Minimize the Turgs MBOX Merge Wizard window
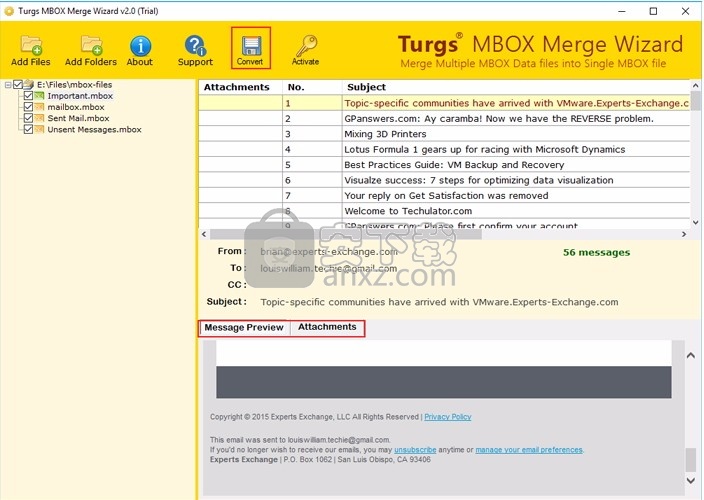 coord(622,11)
